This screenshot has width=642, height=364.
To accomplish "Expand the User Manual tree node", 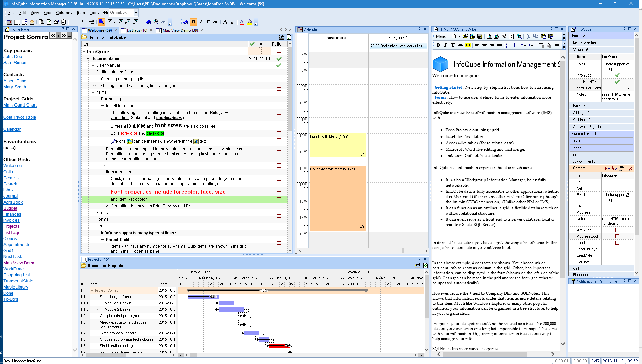I will click(93, 65).
